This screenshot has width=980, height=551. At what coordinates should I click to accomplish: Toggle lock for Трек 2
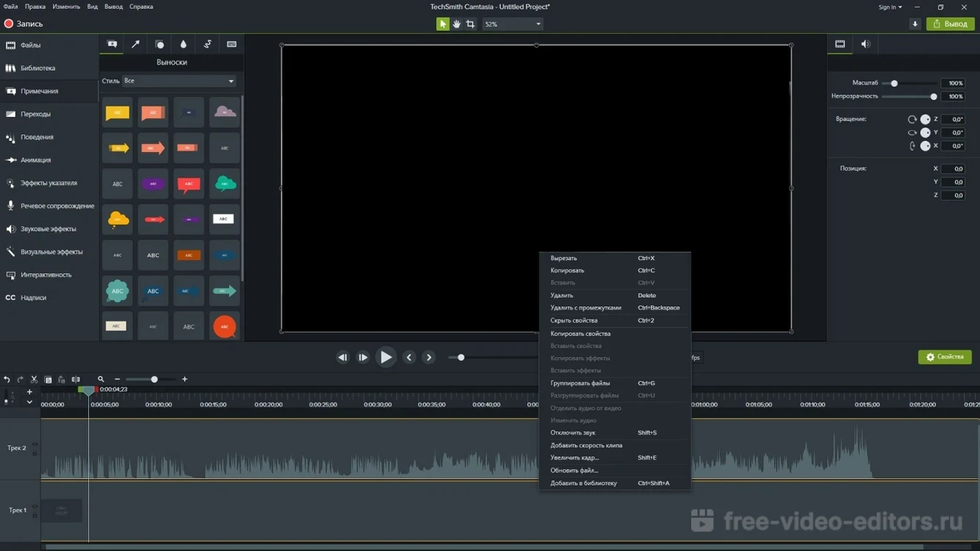point(35,453)
